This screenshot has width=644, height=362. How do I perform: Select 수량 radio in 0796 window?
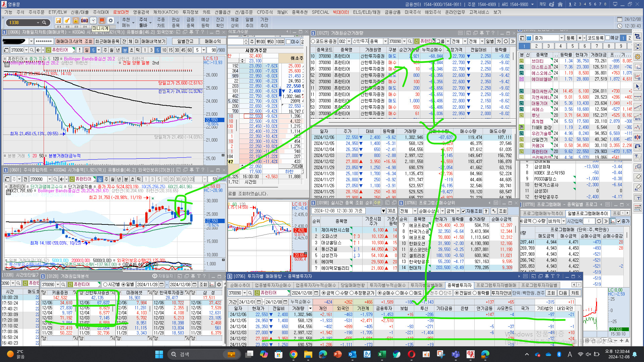tap(337, 293)
